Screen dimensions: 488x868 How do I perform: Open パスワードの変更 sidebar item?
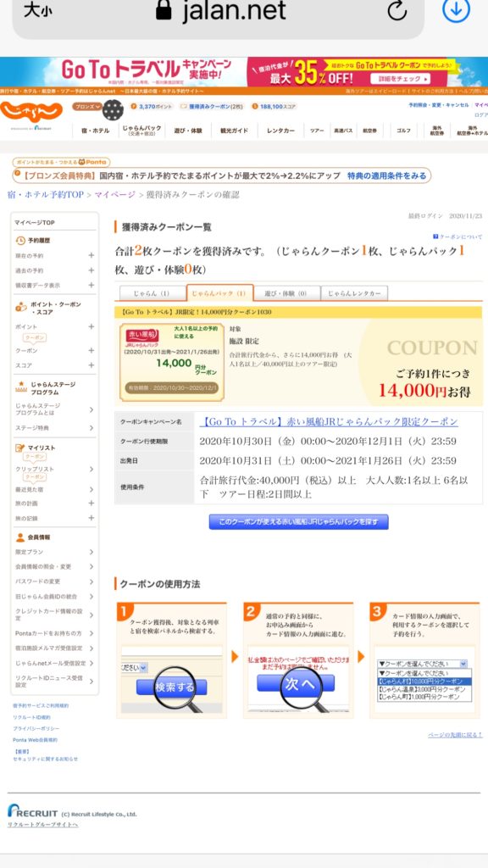(x=54, y=581)
